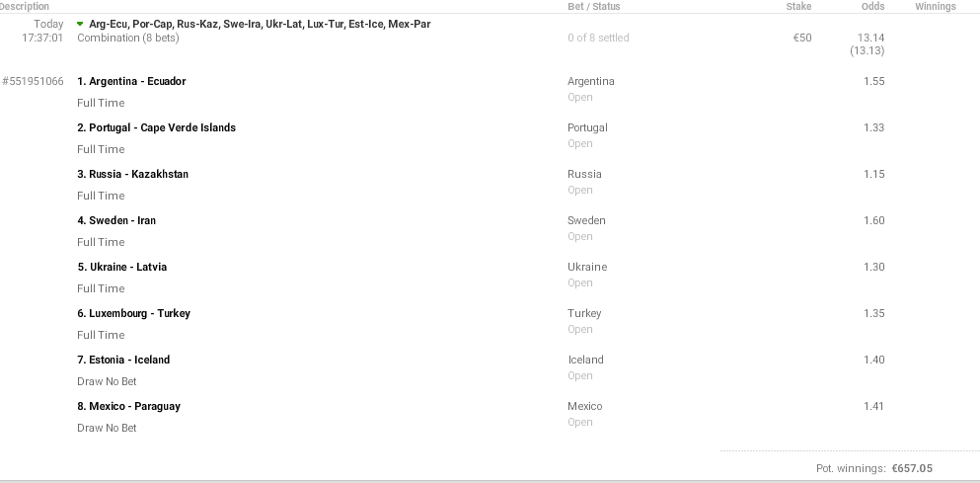Select the Open status under Argentina
The image size is (980, 483).
[580, 98]
